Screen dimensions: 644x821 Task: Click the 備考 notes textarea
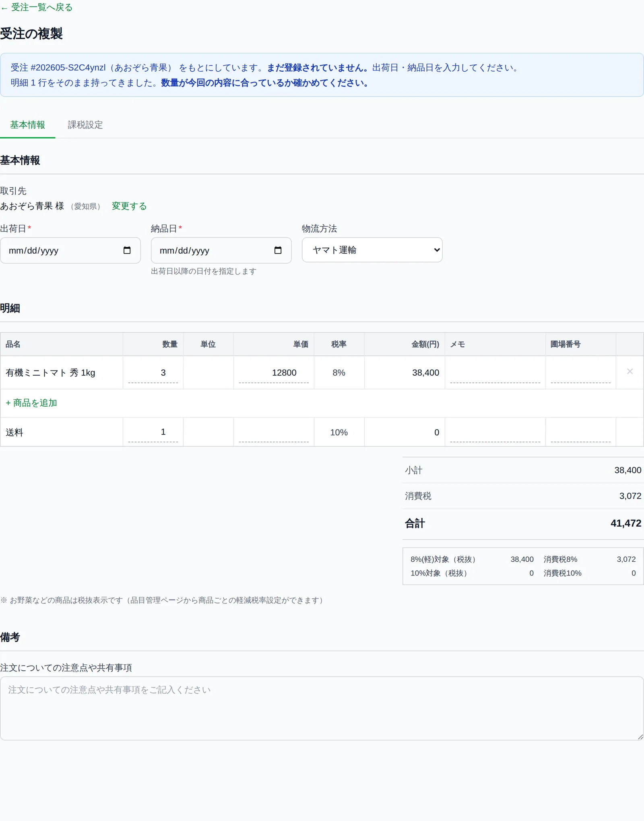322,708
